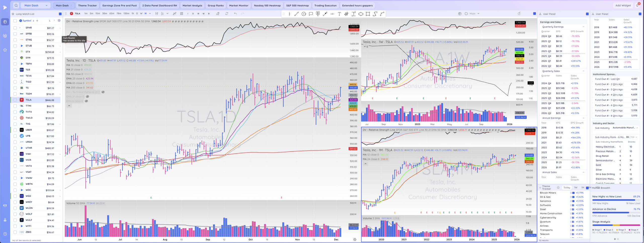Screen dimensions: 644x243
Task: Click the undo arrow in chart toolbar
Action: point(235,14)
